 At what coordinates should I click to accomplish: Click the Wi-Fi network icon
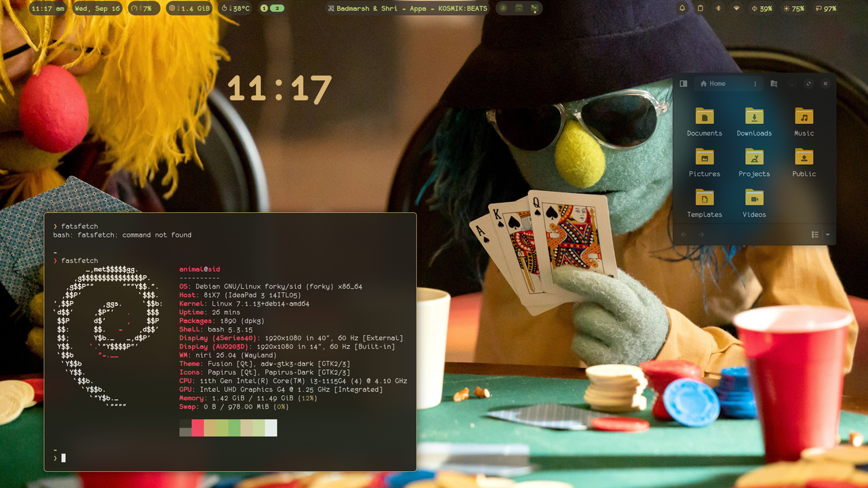pos(737,8)
